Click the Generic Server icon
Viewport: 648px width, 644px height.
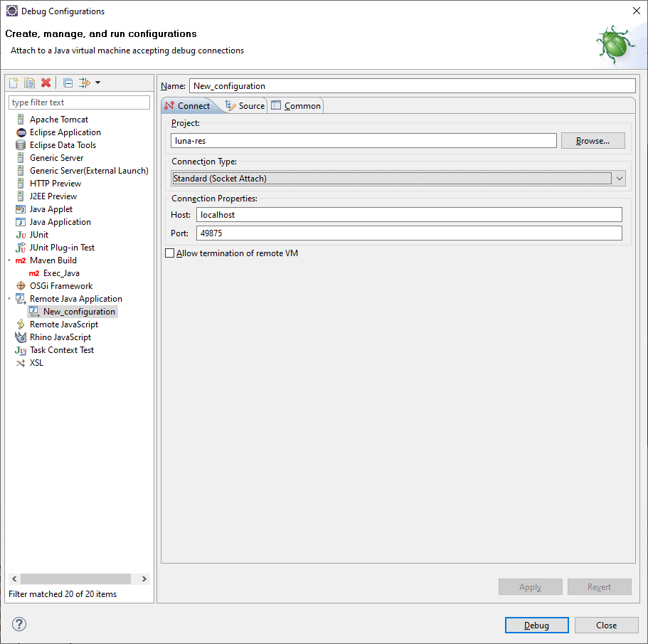21,158
